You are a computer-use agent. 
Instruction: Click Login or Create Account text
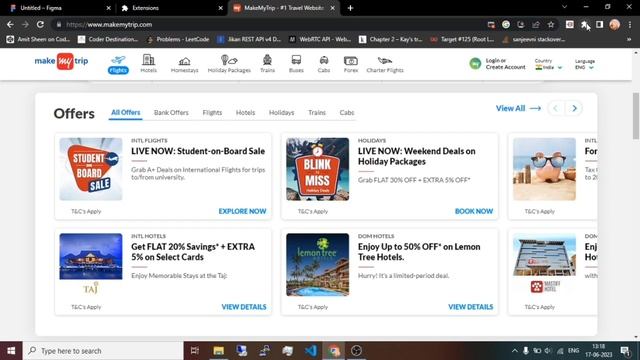coord(505,64)
